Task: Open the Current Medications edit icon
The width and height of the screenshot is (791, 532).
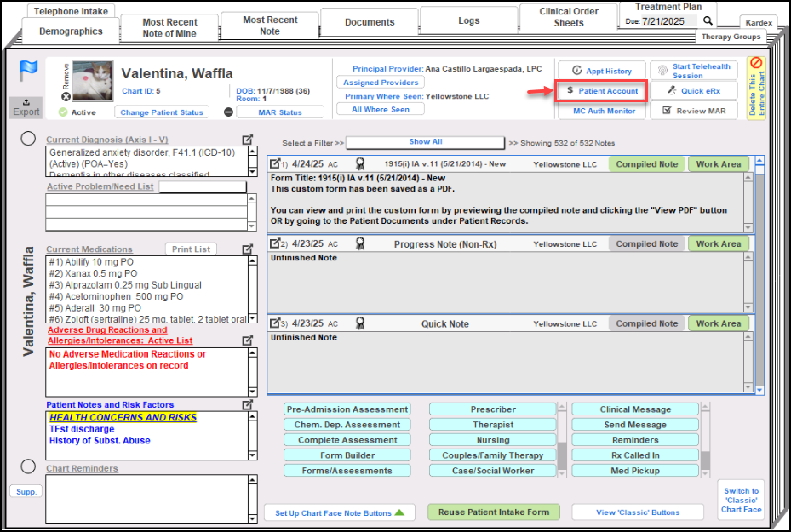Action: coord(248,249)
